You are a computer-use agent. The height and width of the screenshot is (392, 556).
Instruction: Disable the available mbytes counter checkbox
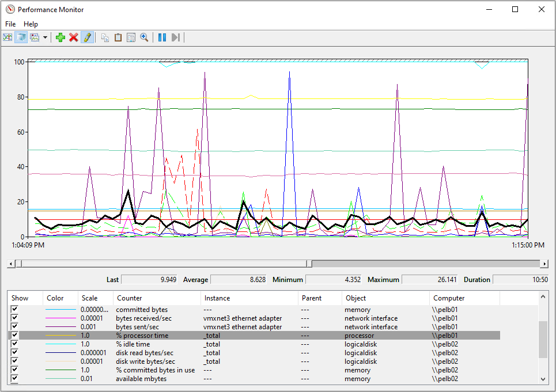pos(14,378)
